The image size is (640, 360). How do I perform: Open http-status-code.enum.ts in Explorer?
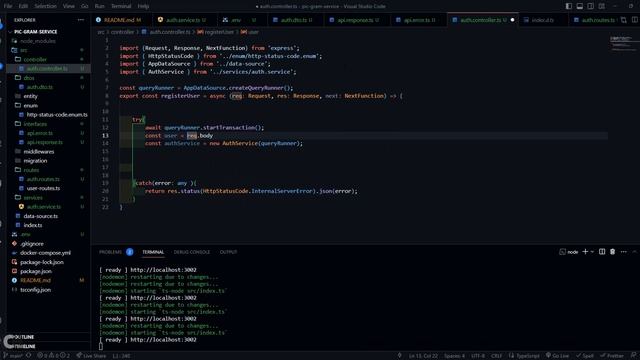[48, 115]
